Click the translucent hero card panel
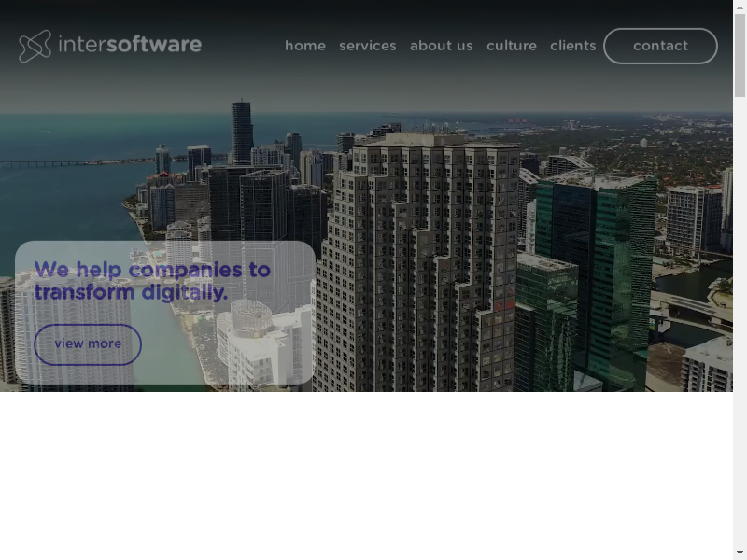This screenshot has width=747, height=560. coord(233,355)
